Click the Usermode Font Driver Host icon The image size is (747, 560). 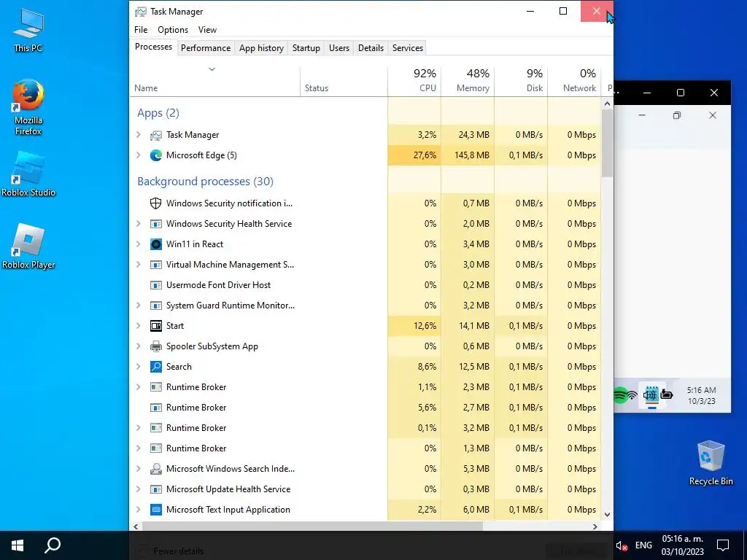(x=156, y=285)
